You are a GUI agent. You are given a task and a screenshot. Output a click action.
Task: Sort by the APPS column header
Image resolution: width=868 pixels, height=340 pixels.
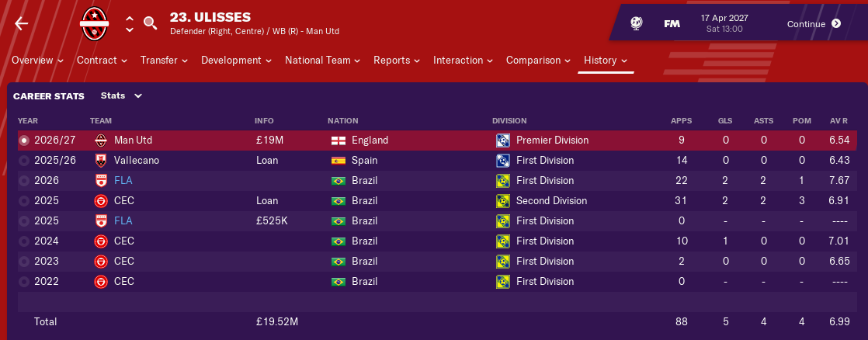pos(682,121)
